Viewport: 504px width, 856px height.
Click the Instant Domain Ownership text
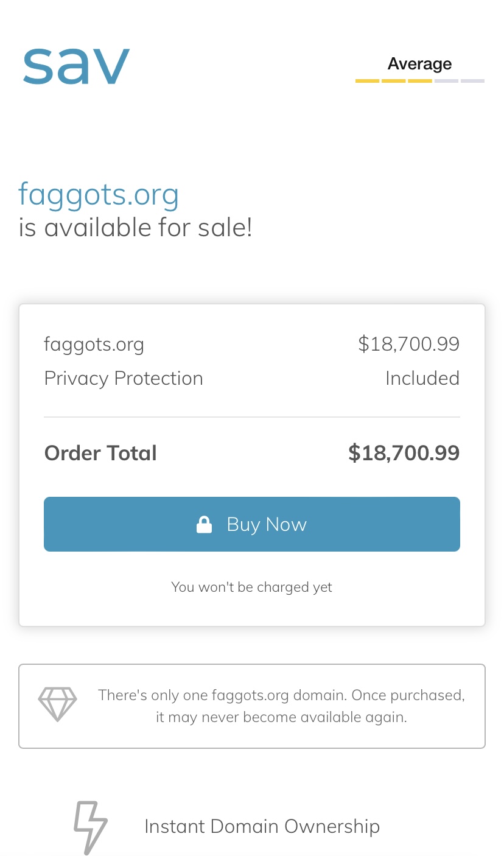[262, 826]
